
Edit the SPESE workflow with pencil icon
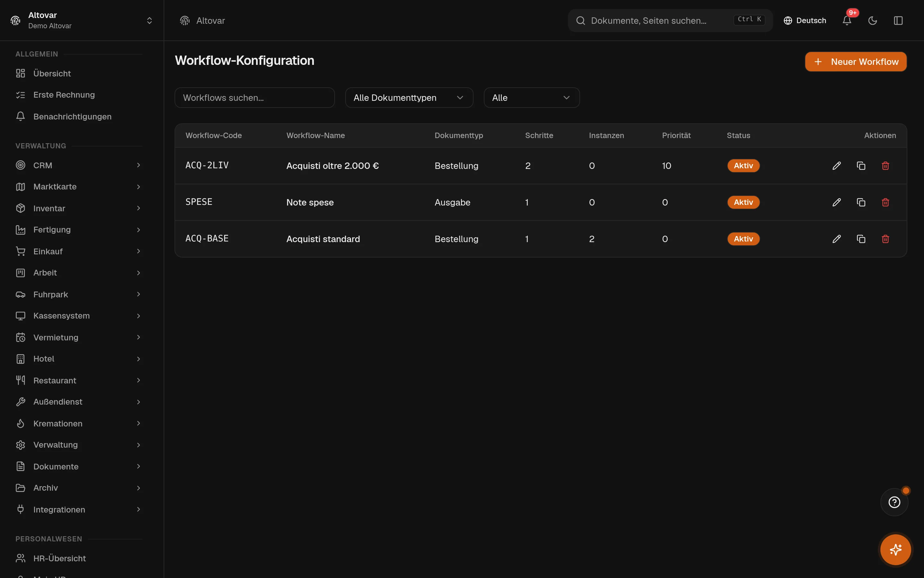836,202
